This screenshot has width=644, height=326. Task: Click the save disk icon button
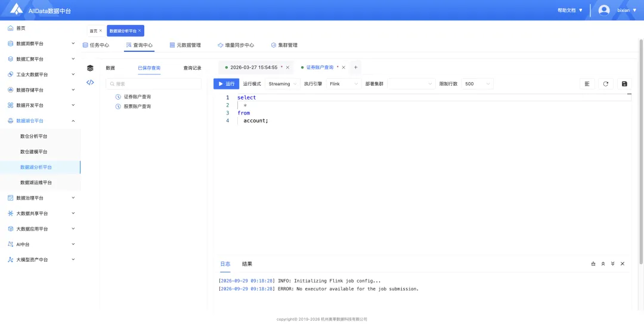pyautogui.click(x=624, y=84)
